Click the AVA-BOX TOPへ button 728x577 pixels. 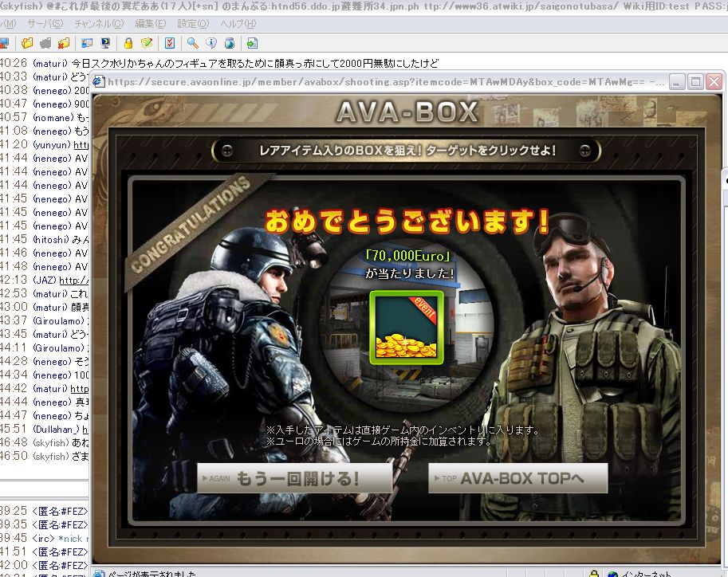[518, 478]
